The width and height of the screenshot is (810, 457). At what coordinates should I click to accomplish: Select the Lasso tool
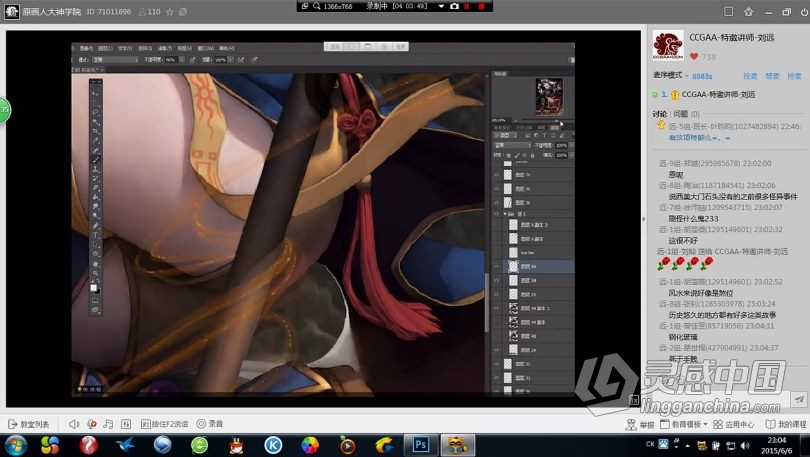pyautogui.click(x=97, y=112)
